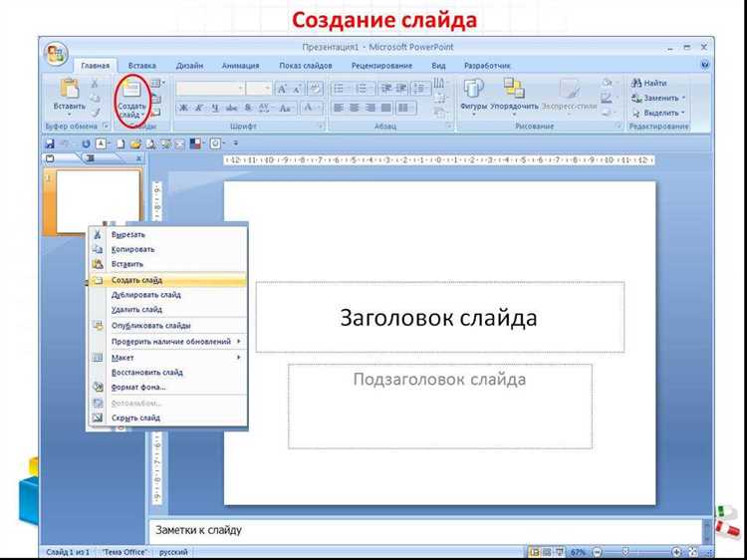Underline text with the Ч button

(215, 109)
